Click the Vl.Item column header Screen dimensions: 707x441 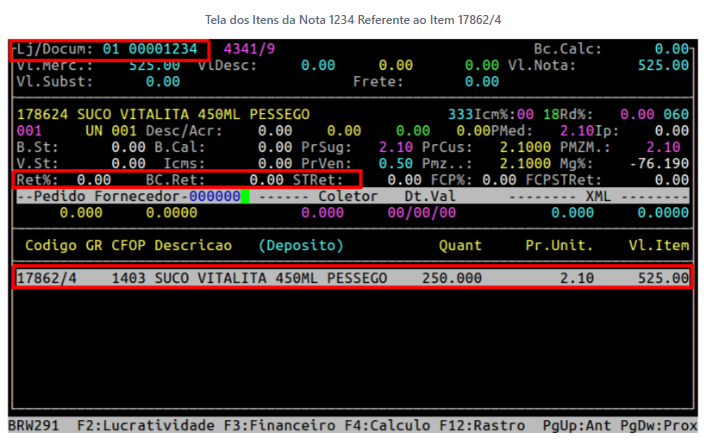(x=659, y=245)
